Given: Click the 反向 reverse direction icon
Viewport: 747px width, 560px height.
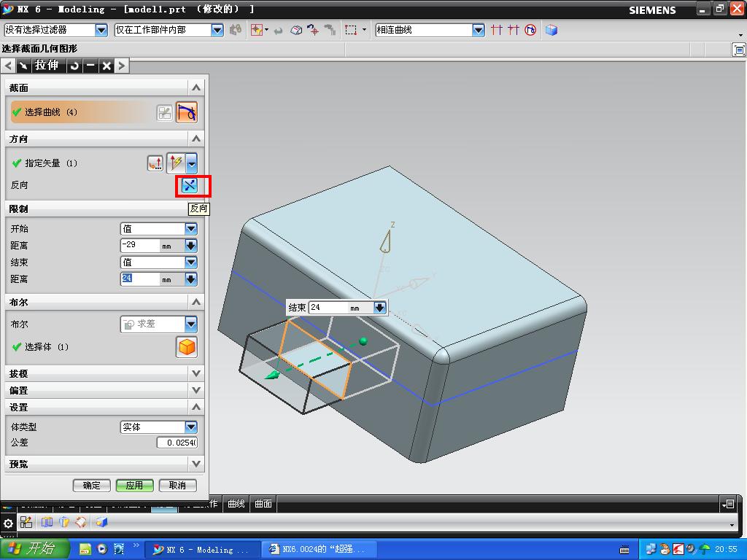Looking at the screenshot, I should click(190, 185).
